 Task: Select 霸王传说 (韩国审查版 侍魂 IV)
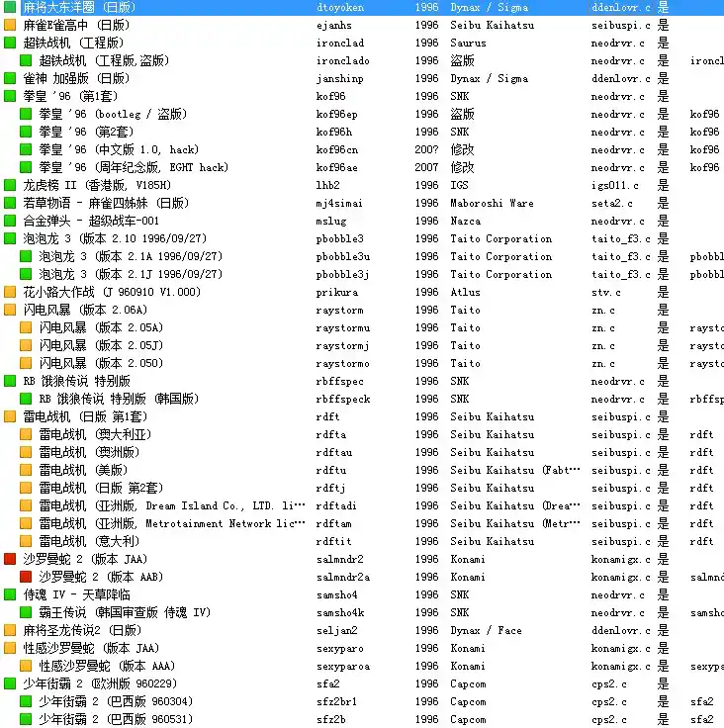125,613
